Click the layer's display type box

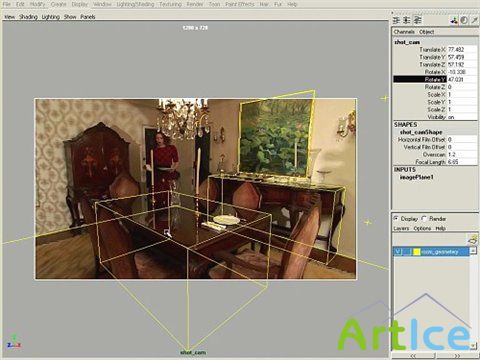tap(407, 252)
